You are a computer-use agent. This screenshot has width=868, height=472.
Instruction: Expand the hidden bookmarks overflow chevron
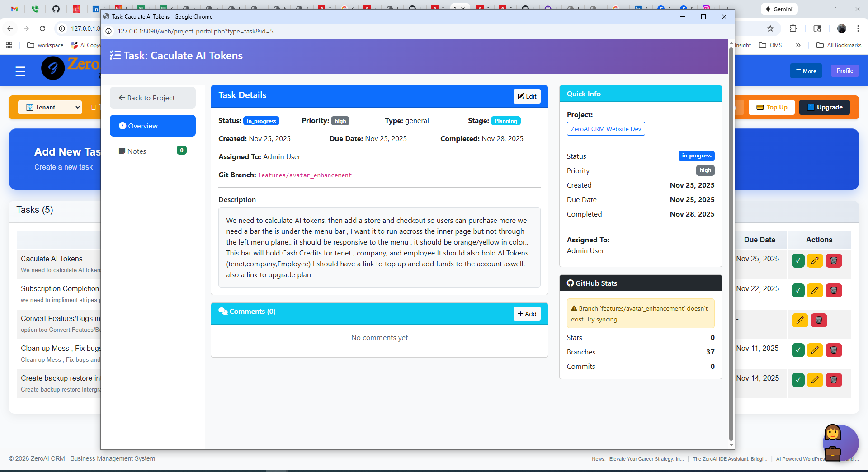(x=798, y=45)
